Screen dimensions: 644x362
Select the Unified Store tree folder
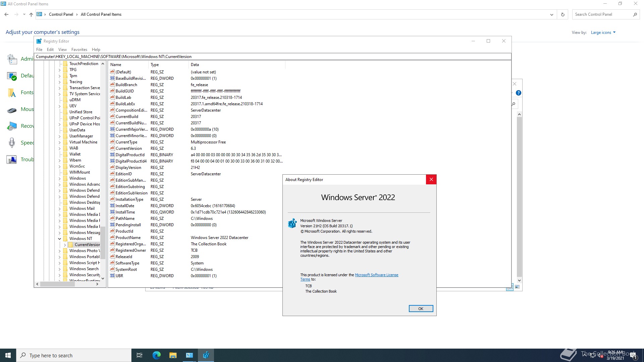pyautogui.click(x=80, y=112)
